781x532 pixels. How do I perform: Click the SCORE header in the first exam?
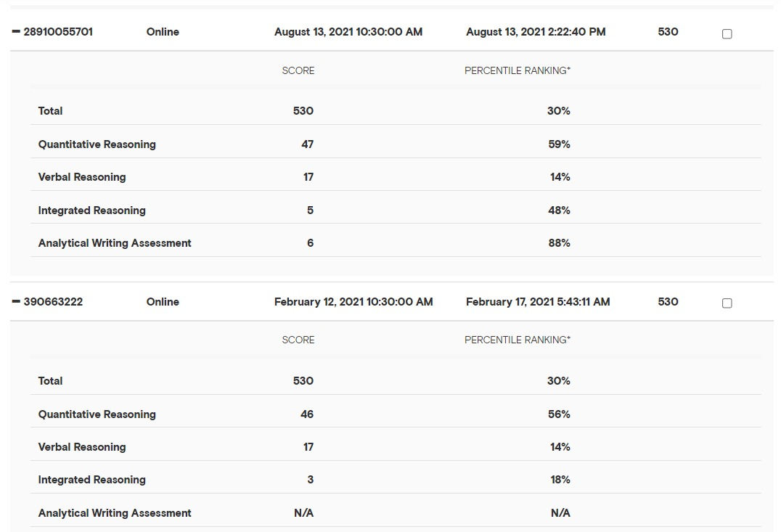click(298, 70)
